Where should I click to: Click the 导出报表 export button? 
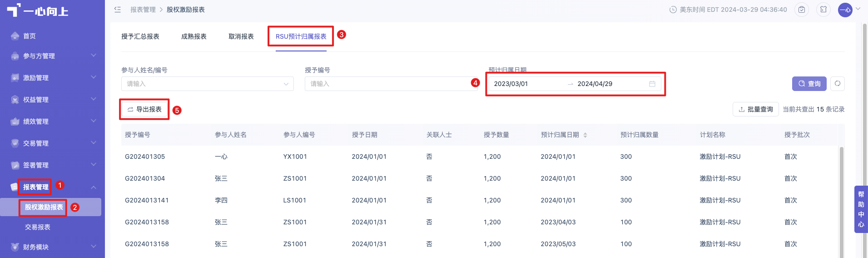coord(144,109)
